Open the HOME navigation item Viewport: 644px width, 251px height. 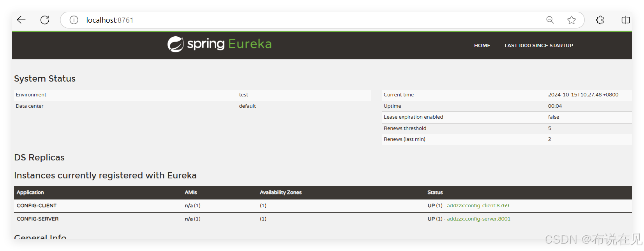point(482,46)
